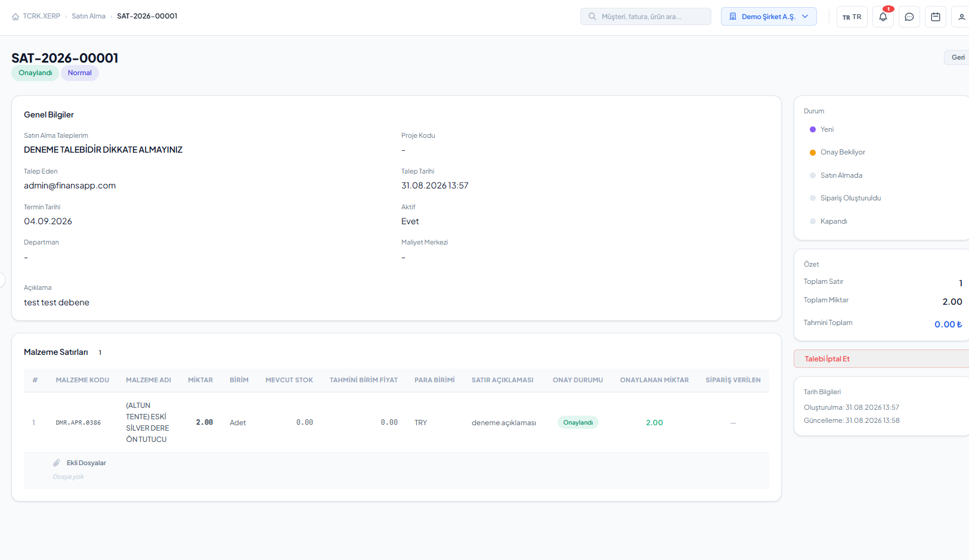Switch language with TR button
This screenshot has width=969, height=560.
pos(852,17)
